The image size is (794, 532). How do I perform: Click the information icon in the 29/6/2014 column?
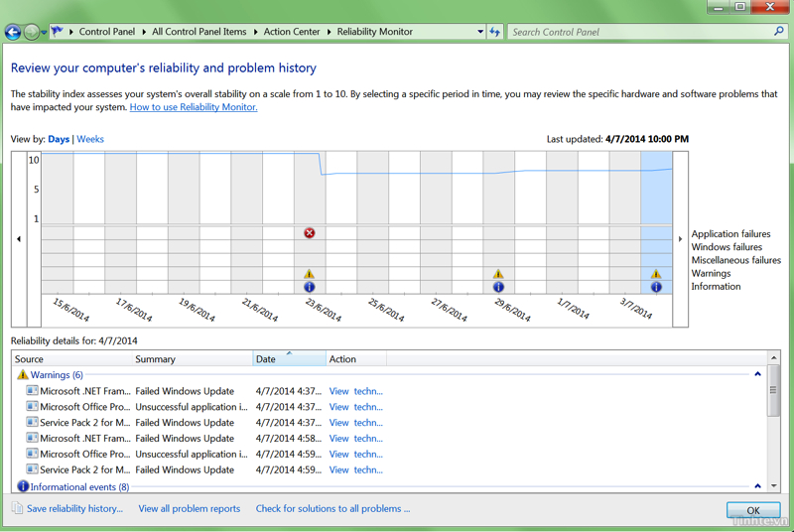click(x=498, y=287)
